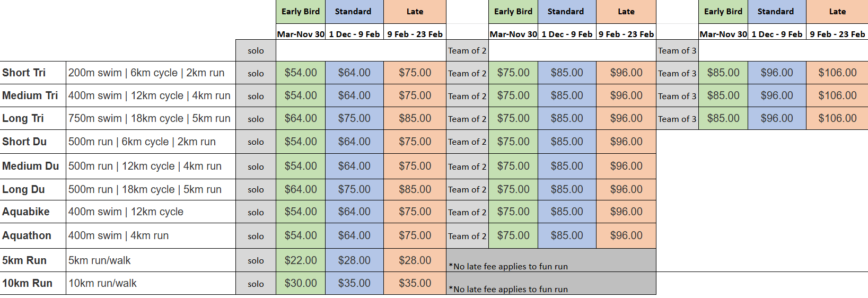Click the Medium Du row label
This screenshot has height=298, width=868.
[x=30, y=166]
